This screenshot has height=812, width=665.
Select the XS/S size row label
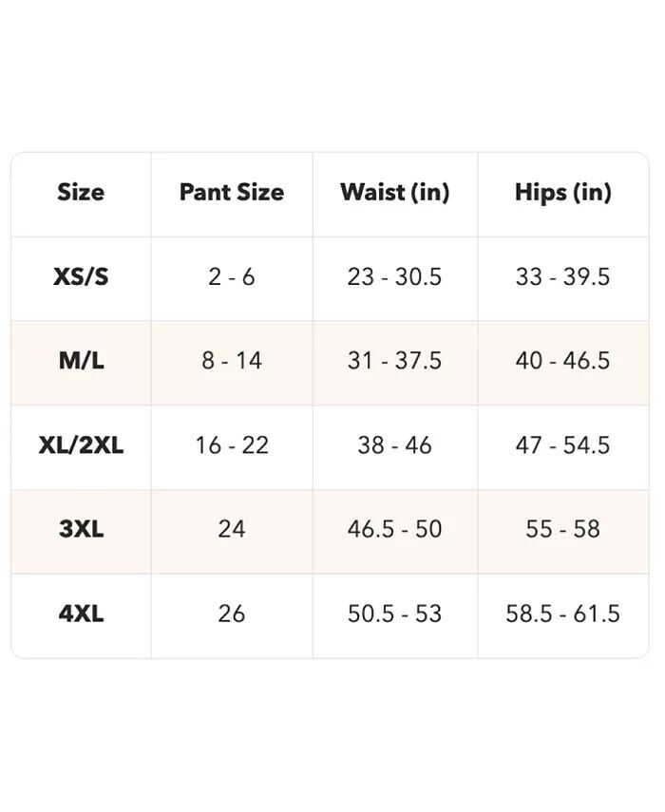(81, 277)
